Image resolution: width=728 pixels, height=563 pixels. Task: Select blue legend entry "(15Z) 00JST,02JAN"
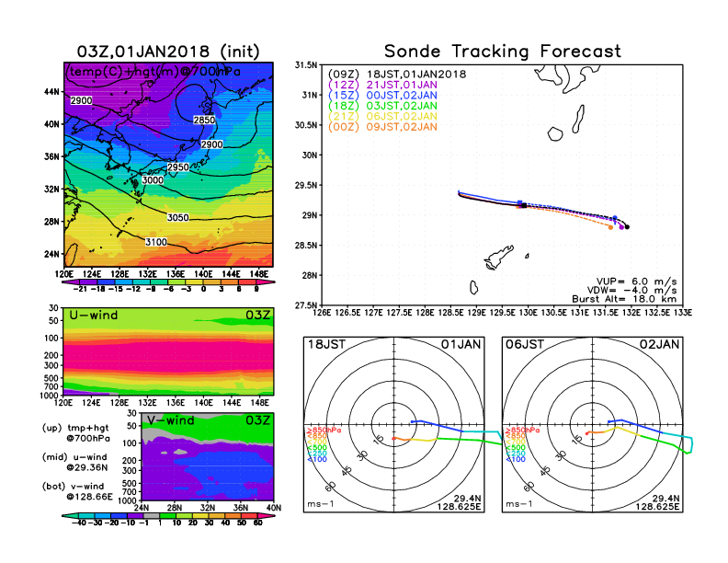point(382,96)
